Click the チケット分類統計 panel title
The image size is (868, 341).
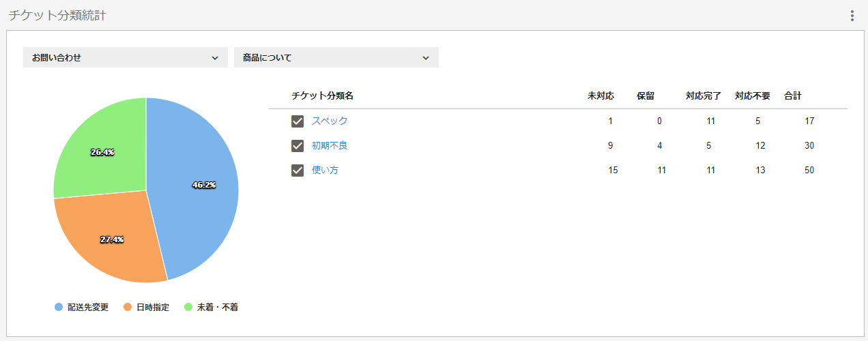coord(57,15)
